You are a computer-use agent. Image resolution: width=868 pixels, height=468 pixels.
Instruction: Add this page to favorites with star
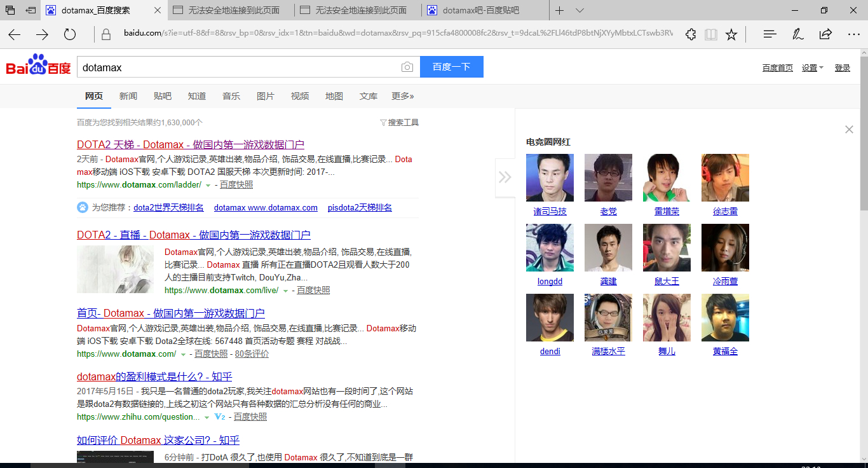[731, 34]
